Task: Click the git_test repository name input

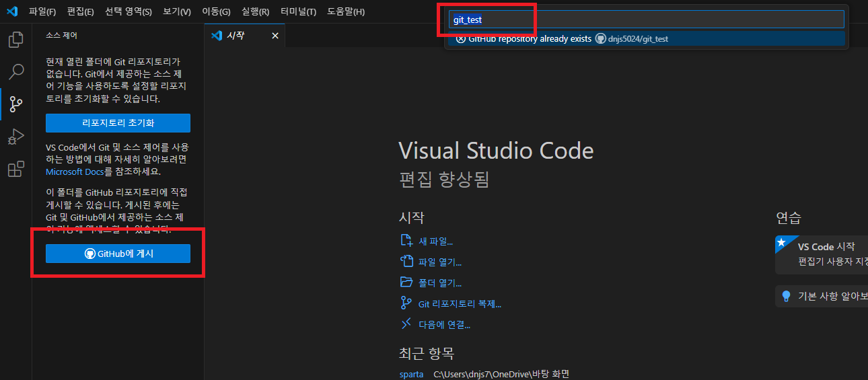Action: 646,20
